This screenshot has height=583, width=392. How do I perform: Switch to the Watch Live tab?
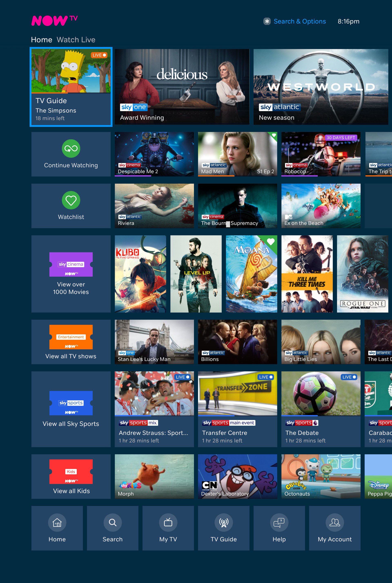point(76,40)
